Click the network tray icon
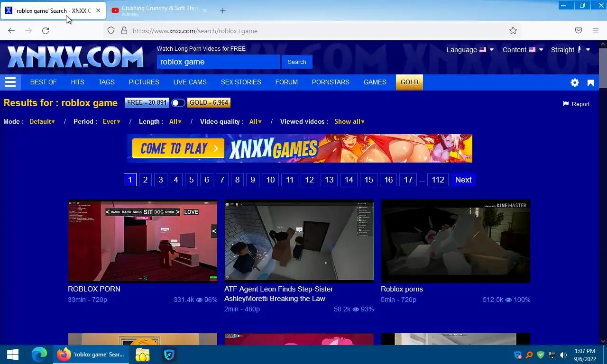The height and width of the screenshot is (364, 607). click(x=552, y=355)
